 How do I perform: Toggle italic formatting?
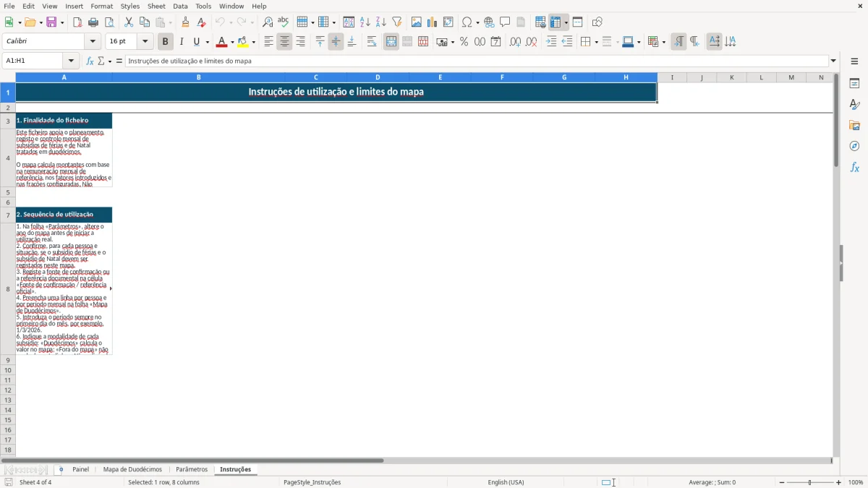click(182, 42)
